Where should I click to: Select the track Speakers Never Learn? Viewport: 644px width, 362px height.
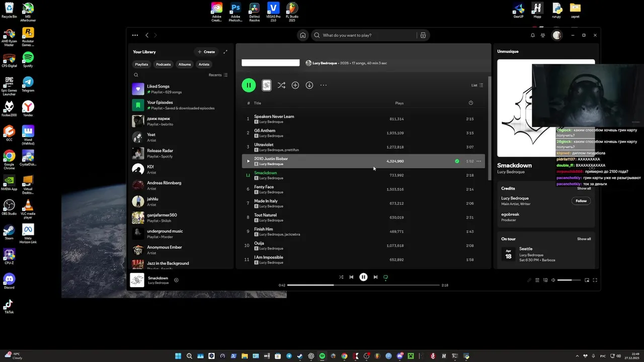(363, 119)
